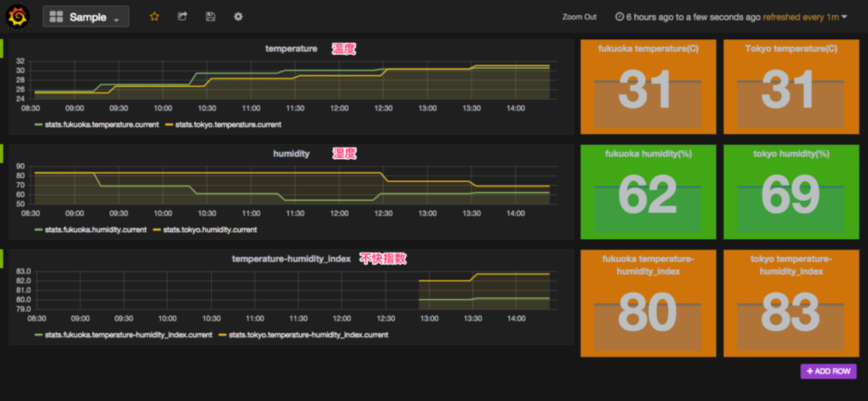Click the yellow tokyo temperature legend color swatch
Viewport: 868px width, 401px height.
(x=169, y=124)
